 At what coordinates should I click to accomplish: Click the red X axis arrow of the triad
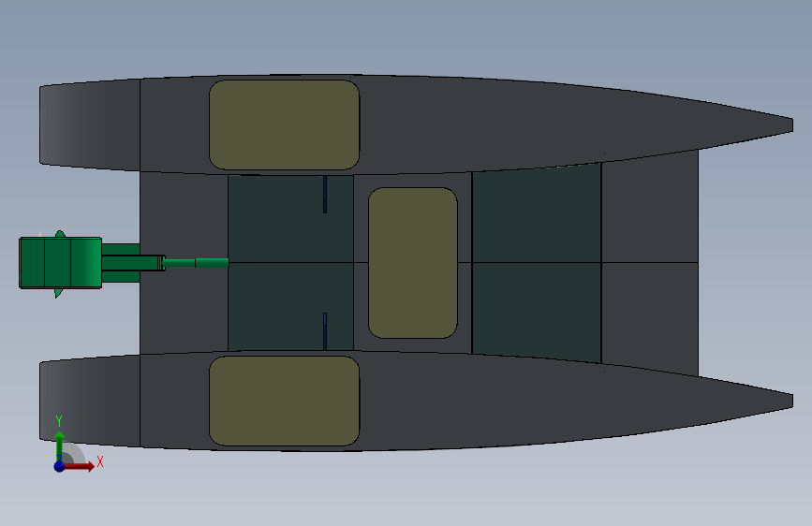tap(81, 466)
